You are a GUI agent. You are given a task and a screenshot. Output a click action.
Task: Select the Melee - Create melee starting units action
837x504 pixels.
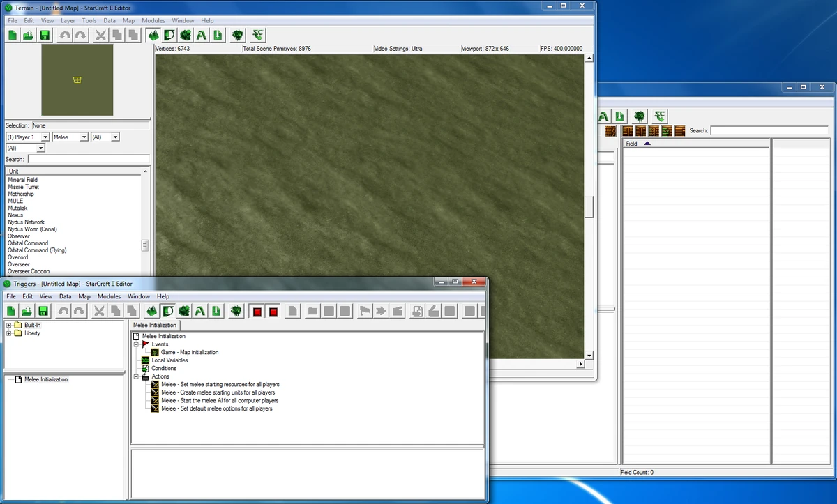coord(218,392)
